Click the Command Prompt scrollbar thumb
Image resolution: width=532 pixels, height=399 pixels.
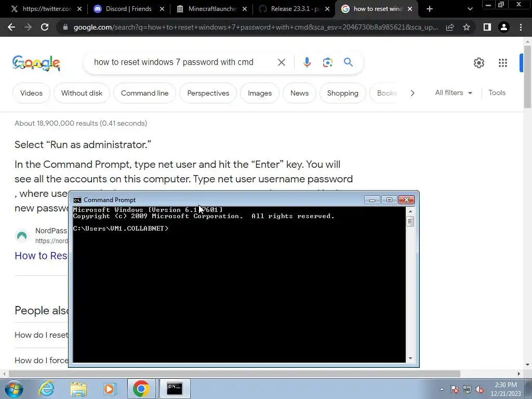pyautogui.click(x=410, y=221)
